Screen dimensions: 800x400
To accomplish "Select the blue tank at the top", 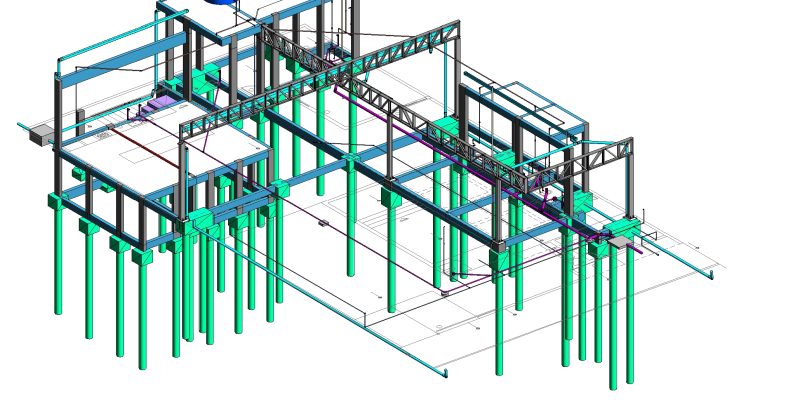I will tap(222, 3).
